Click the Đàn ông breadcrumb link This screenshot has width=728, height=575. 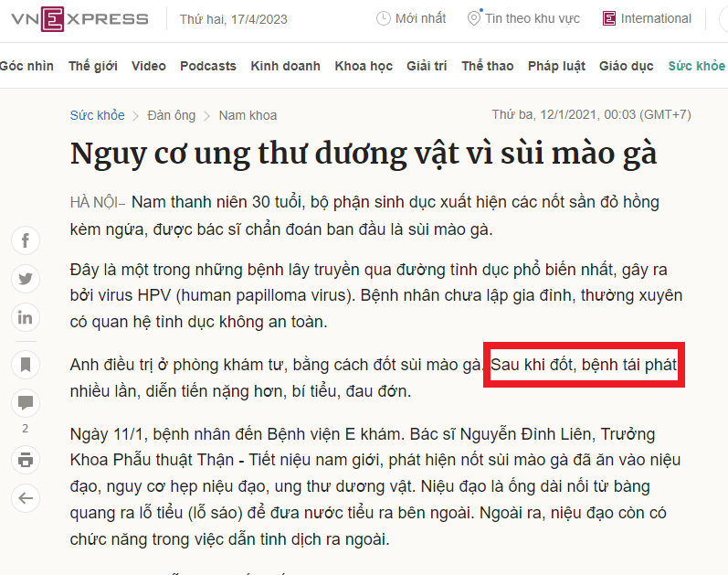[171, 115]
